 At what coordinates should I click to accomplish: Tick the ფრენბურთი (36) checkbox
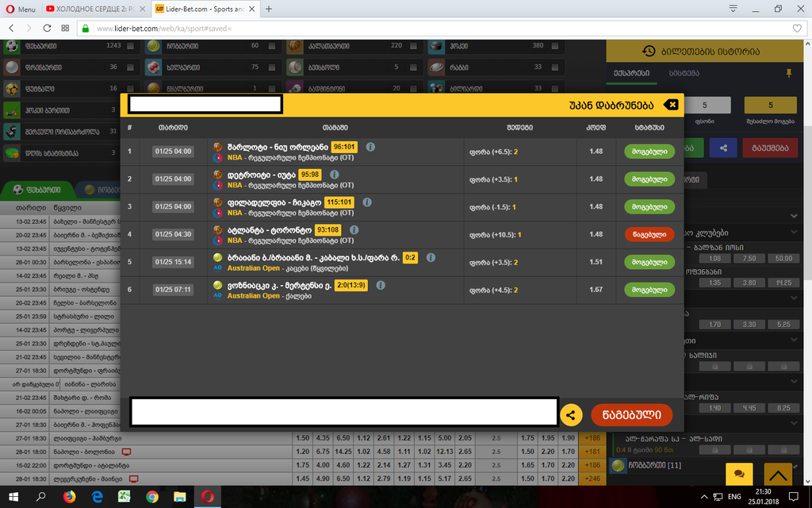[x=131, y=67]
